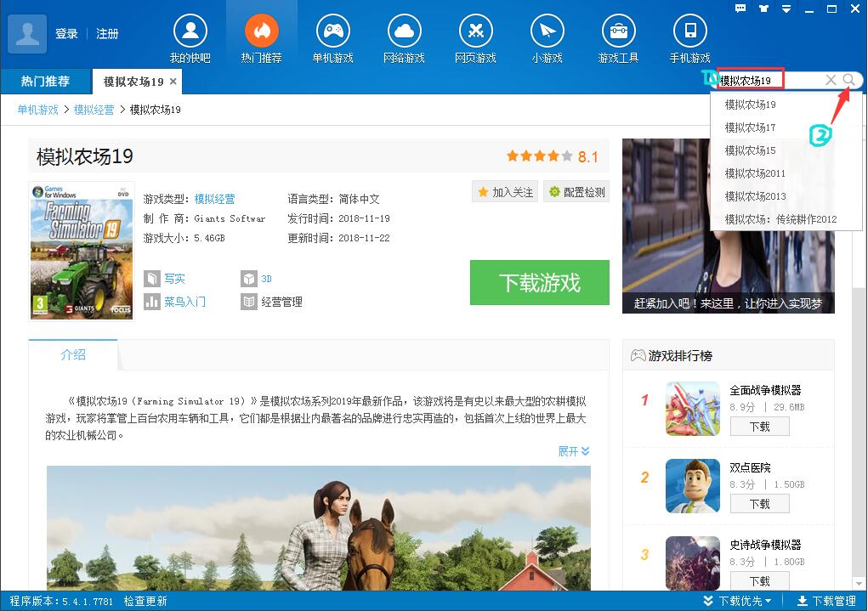Click the search magnifier icon
The image size is (868, 611).
[x=848, y=79]
